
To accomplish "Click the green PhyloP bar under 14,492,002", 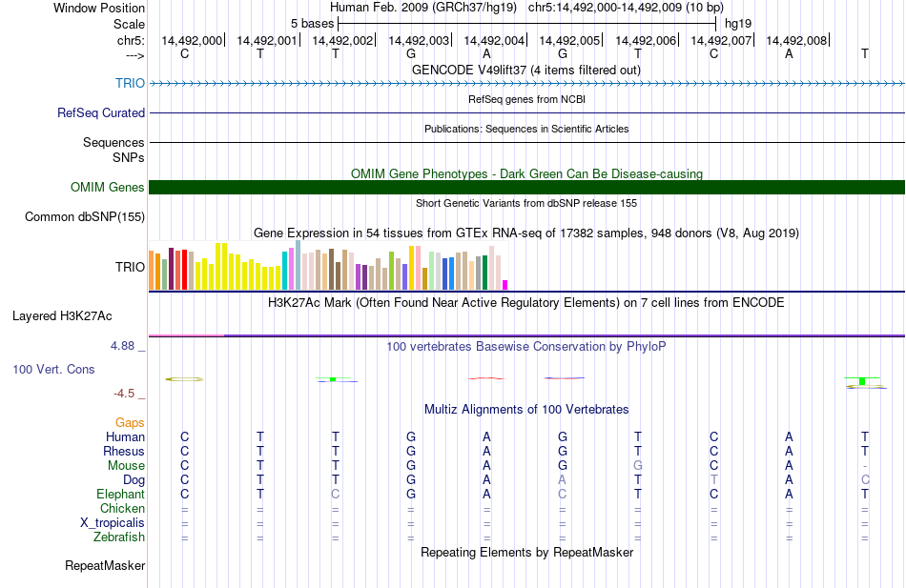I will [x=333, y=379].
